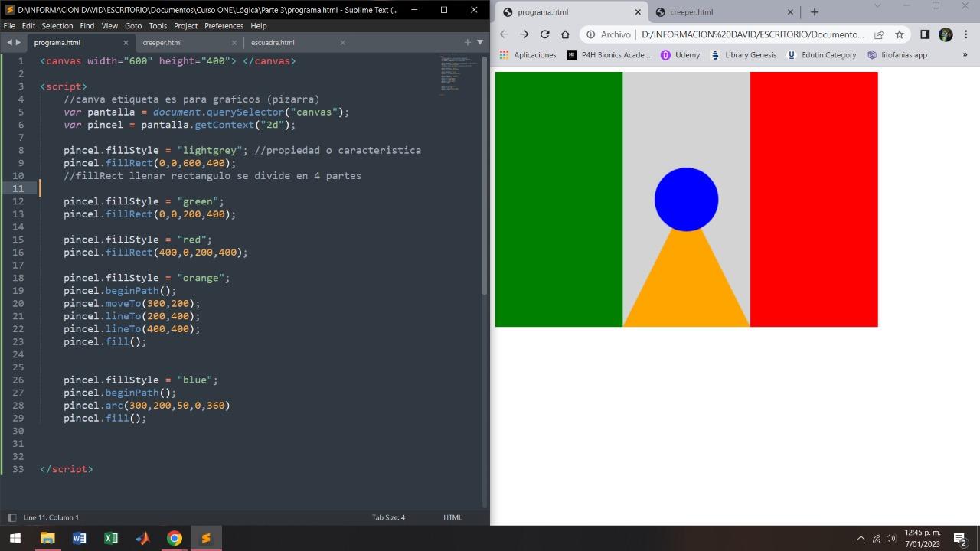The height and width of the screenshot is (551, 980).
Task: Close the creeper.html editor tab
Action: coord(234,43)
